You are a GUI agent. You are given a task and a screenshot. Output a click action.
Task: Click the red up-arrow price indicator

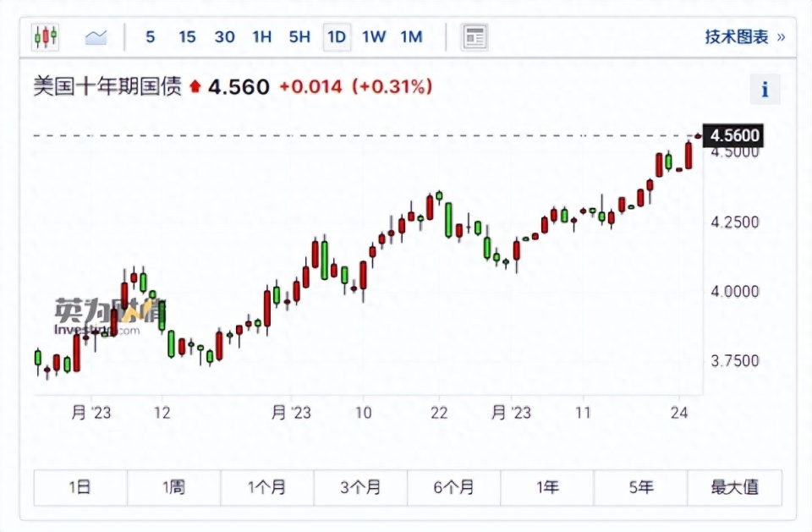(x=195, y=86)
